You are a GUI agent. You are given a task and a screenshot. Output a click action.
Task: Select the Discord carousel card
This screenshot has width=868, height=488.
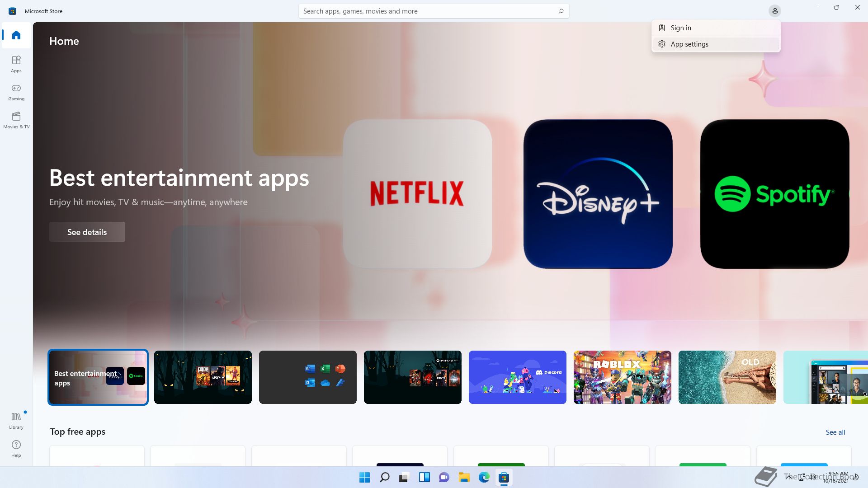point(518,377)
